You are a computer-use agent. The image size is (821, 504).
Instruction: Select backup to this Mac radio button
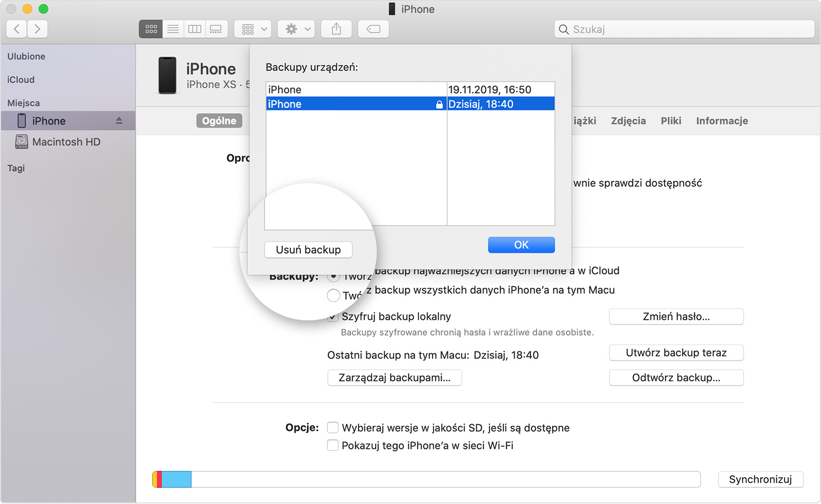[333, 296]
